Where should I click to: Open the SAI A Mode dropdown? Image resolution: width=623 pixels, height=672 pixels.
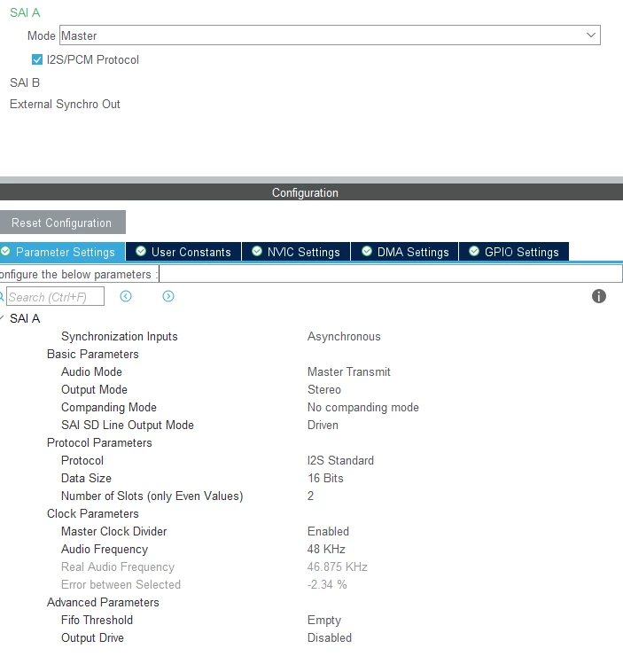pyautogui.click(x=330, y=35)
